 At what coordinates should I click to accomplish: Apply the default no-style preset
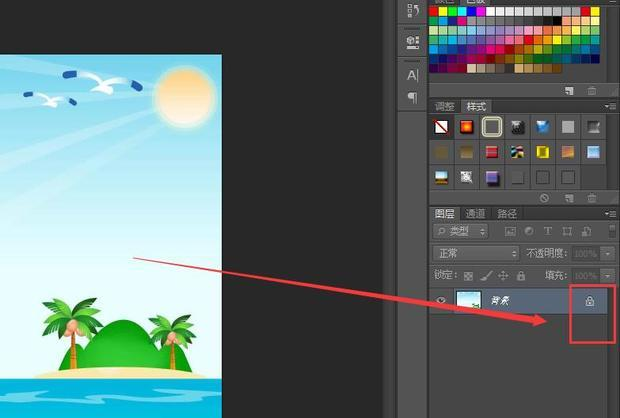(x=441, y=127)
